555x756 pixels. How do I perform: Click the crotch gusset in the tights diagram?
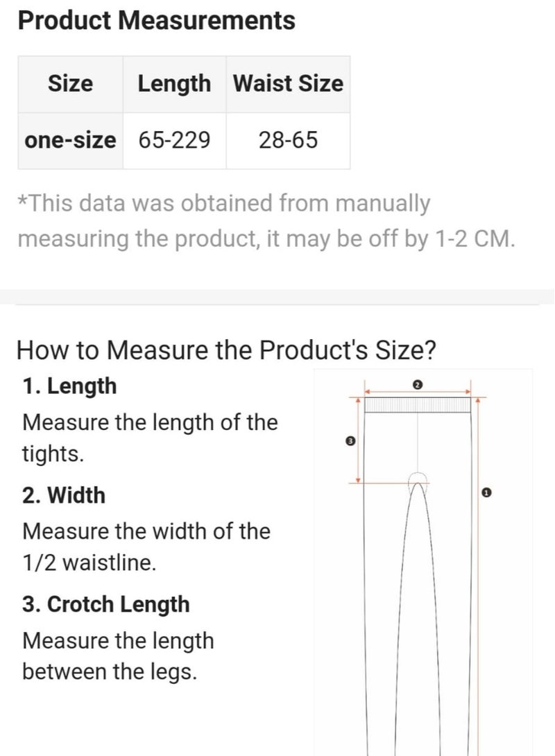pos(417,478)
